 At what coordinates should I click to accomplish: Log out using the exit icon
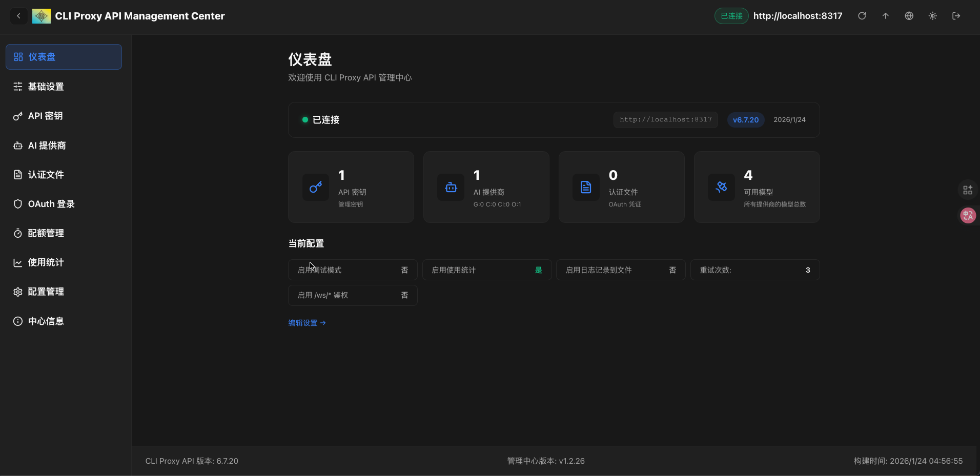[956, 16]
